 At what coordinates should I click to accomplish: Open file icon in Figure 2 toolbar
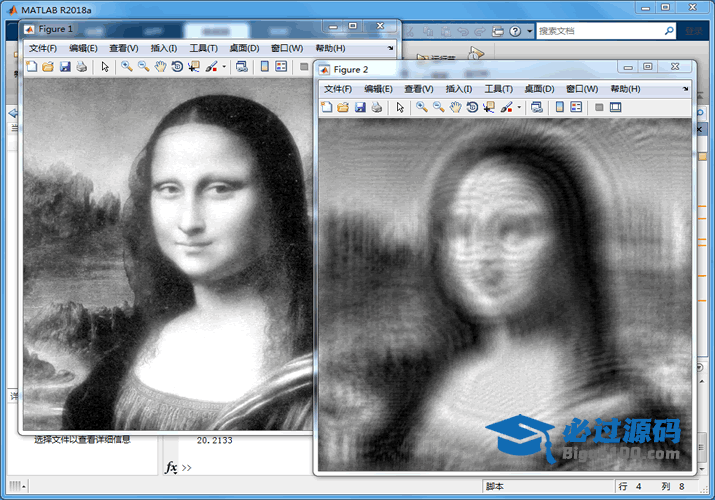(x=343, y=107)
